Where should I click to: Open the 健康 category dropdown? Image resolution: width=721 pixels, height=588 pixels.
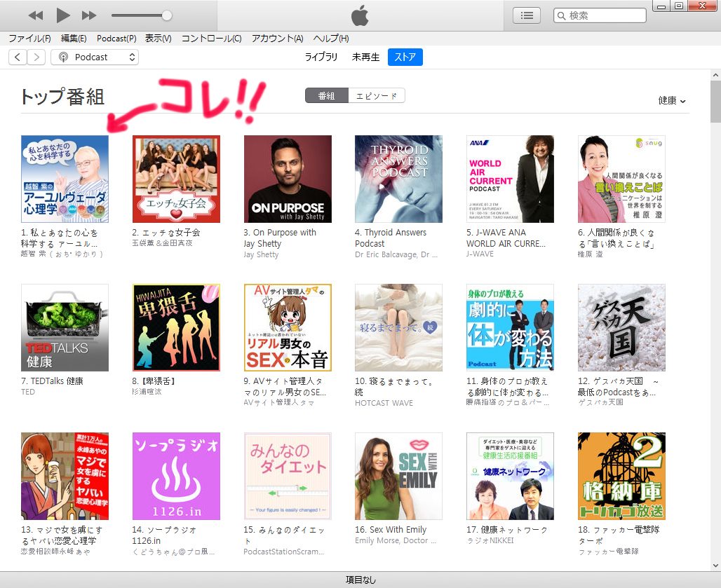click(672, 101)
